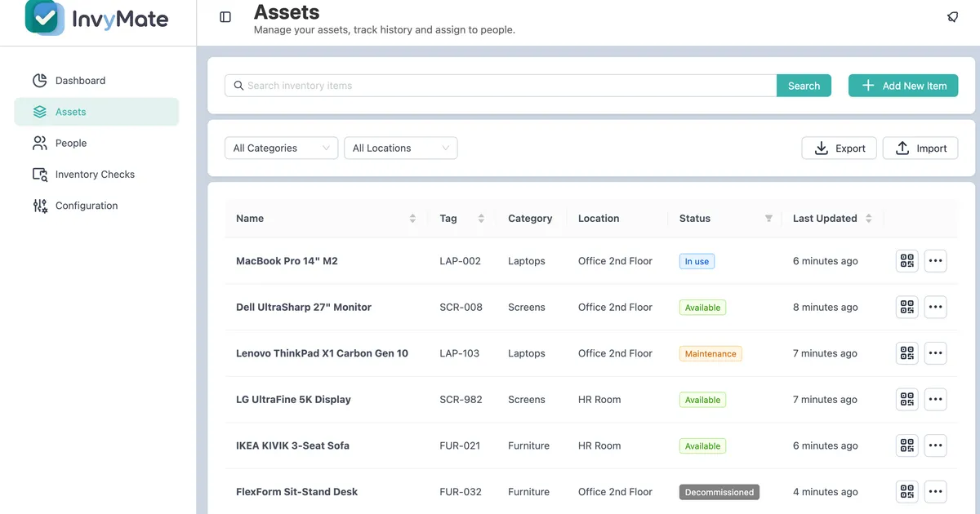Open more actions for LG UltraFine 5K Display
Viewport: 980px width, 514px height.
click(935, 400)
